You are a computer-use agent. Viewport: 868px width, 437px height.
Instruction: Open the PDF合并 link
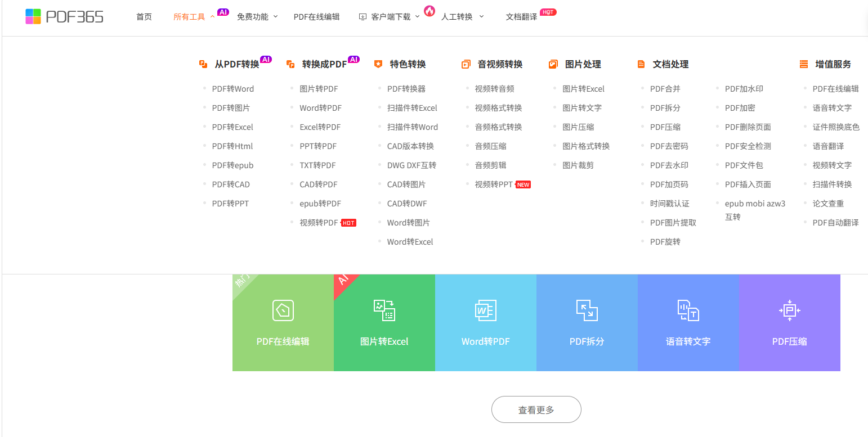(665, 89)
